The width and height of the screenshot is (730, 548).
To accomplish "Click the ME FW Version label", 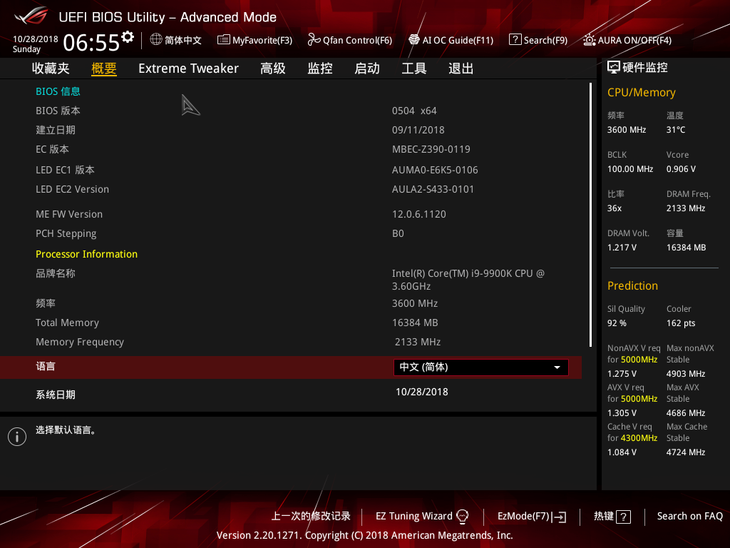I will pyautogui.click(x=69, y=214).
